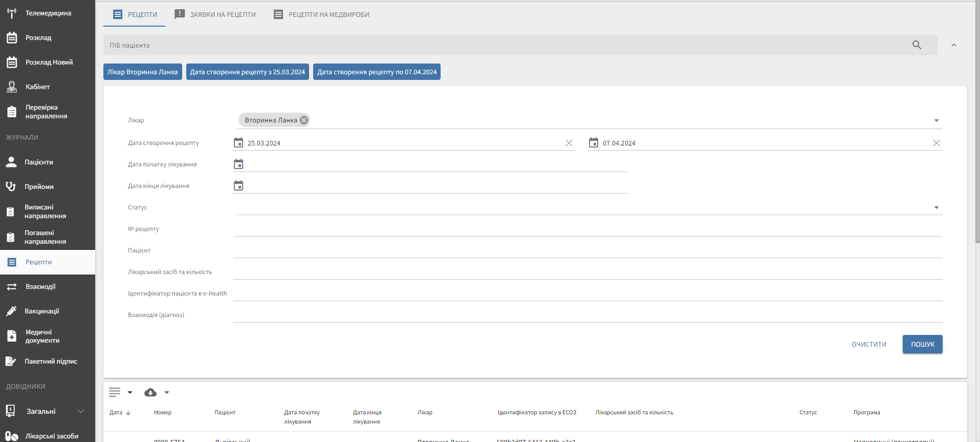980x442 pixels.
Task: Collapse the filter panel with chevron
Action: pos(953,46)
